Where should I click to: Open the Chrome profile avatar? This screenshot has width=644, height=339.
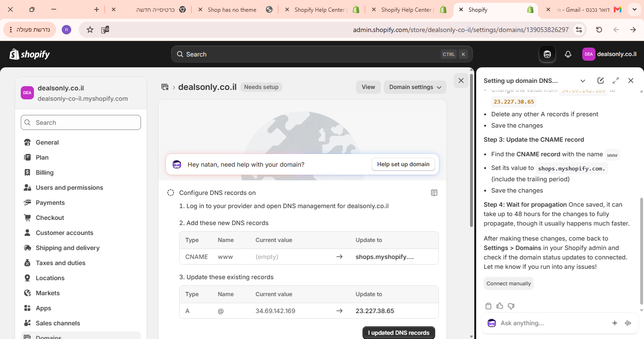(x=66, y=30)
